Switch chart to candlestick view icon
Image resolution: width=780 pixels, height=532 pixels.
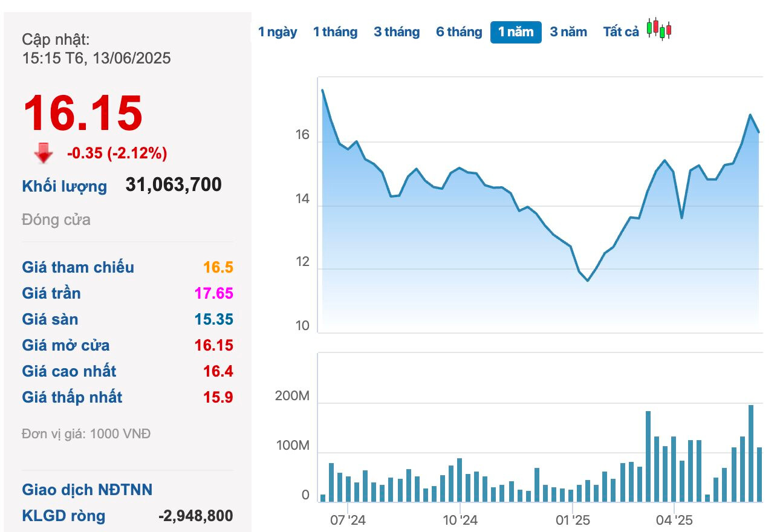(x=659, y=29)
